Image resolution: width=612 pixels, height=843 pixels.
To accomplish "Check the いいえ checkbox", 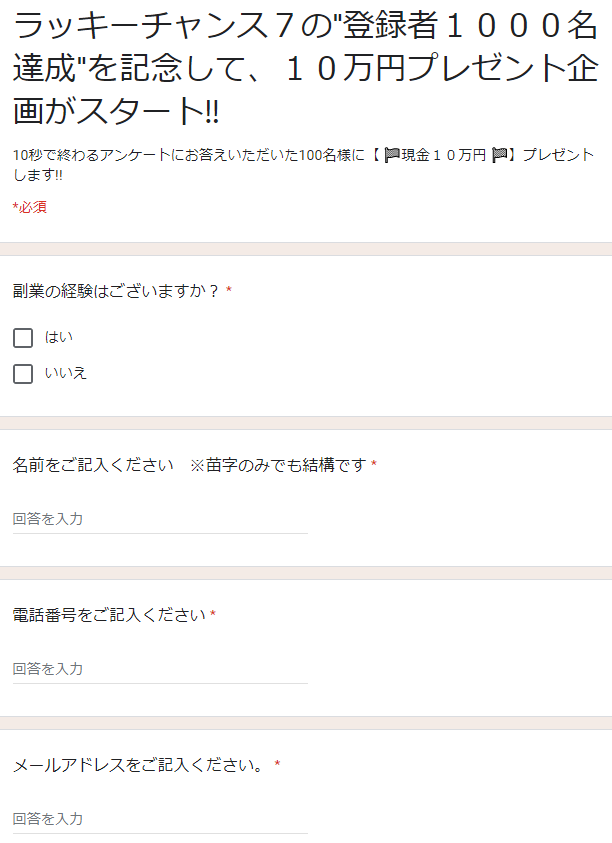I will click(23, 374).
